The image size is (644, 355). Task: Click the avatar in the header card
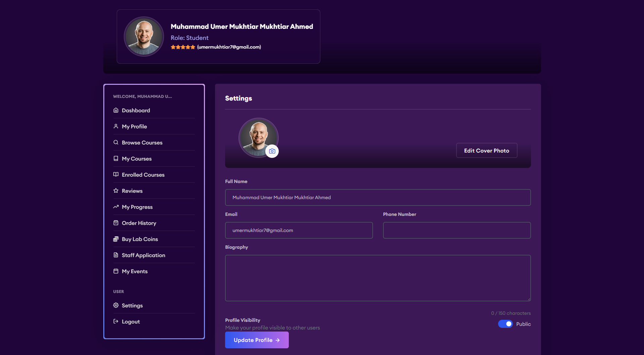click(x=144, y=37)
